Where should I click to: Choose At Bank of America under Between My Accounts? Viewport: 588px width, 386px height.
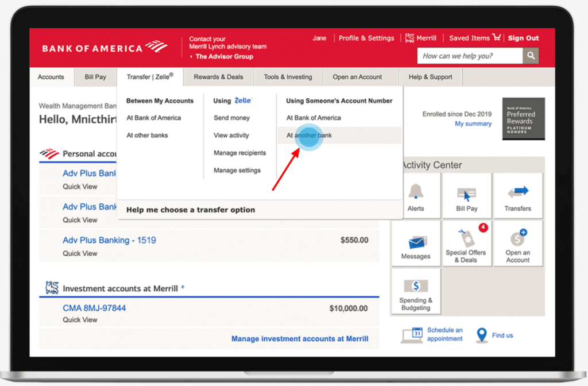tap(154, 118)
